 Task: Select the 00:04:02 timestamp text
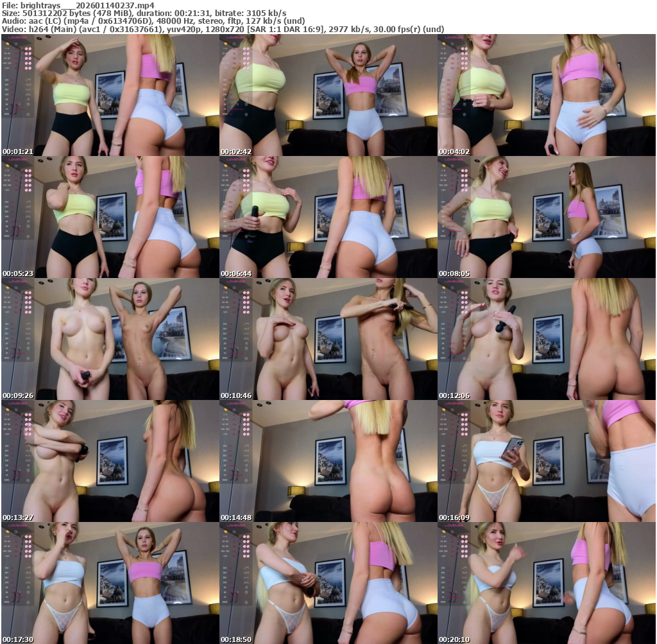pyautogui.click(x=454, y=152)
